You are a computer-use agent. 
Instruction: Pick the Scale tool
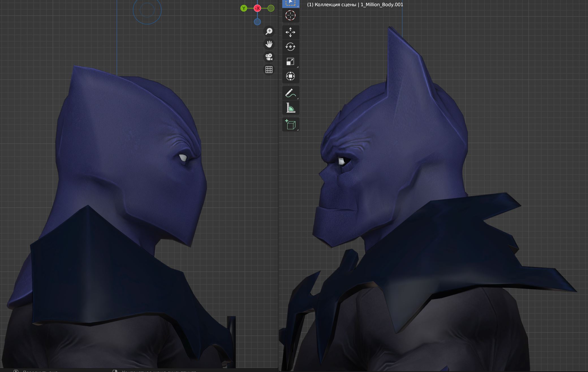click(x=290, y=61)
